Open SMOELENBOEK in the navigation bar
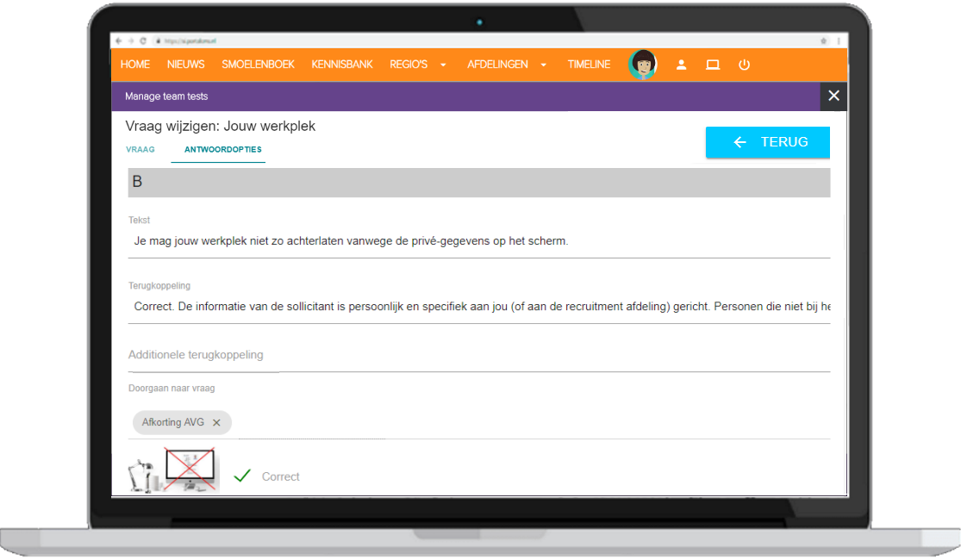961x560 pixels. click(x=258, y=65)
